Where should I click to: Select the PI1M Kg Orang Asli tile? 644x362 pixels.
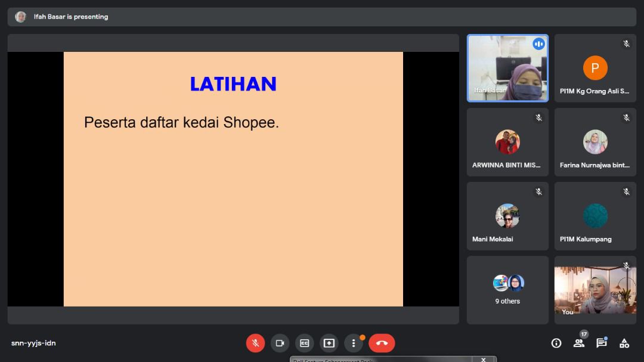pyautogui.click(x=595, y=68)
